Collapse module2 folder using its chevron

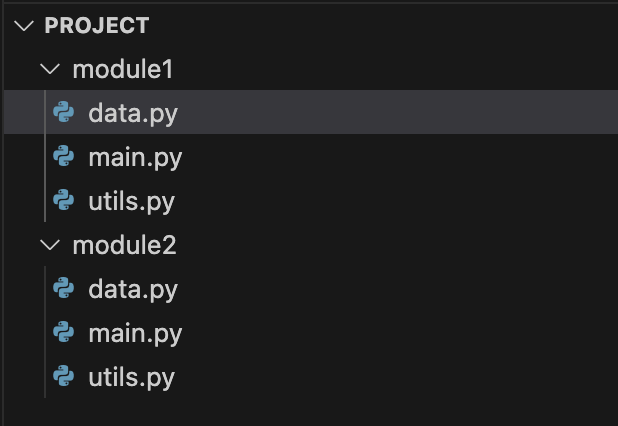pos(50,245)
